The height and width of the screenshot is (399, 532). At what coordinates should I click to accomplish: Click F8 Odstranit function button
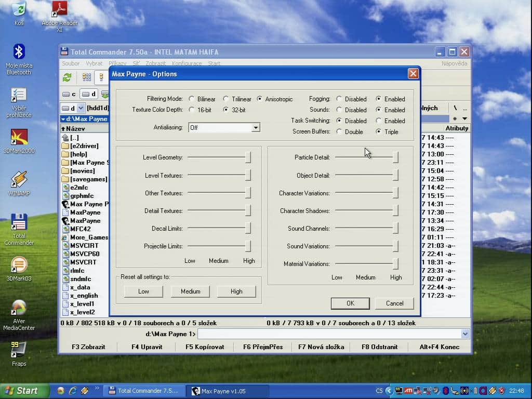point(379,347)
